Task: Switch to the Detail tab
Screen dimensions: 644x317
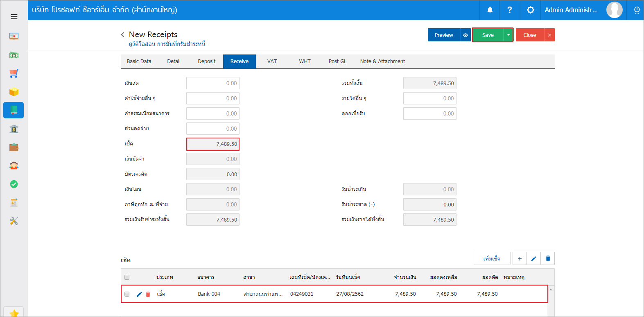Action: (174, 61)
